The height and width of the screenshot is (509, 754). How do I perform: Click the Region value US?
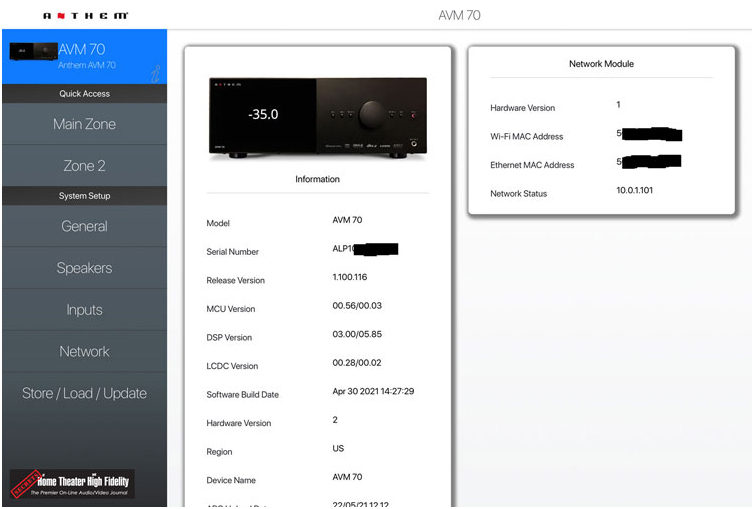(338, 448)
